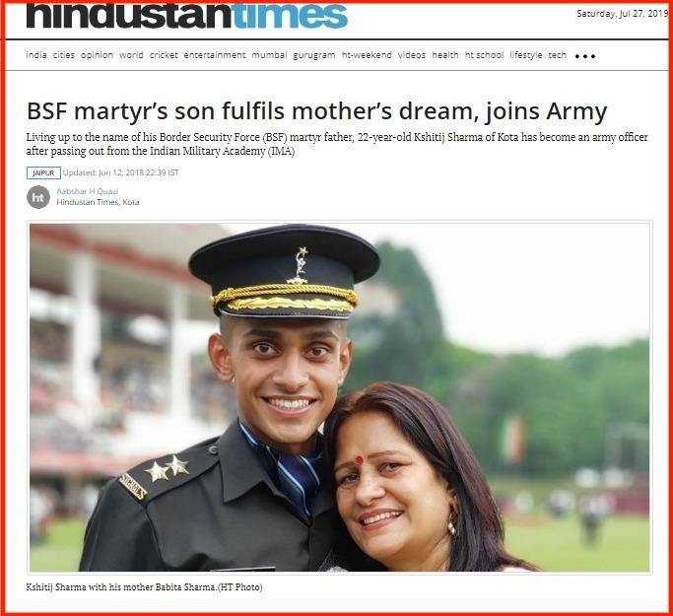Navigate to entertainment section
The width and height of the screenshot is (673, 616).
point(215,55)
